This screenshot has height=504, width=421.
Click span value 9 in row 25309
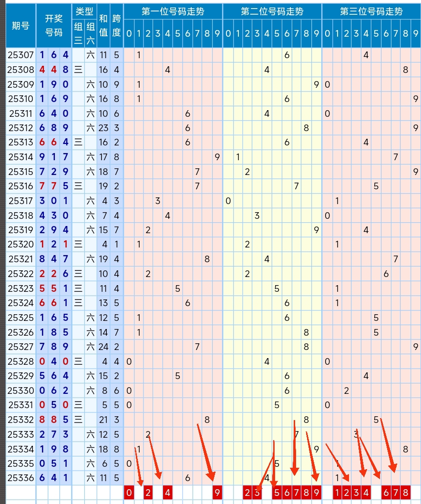[116, 84]
